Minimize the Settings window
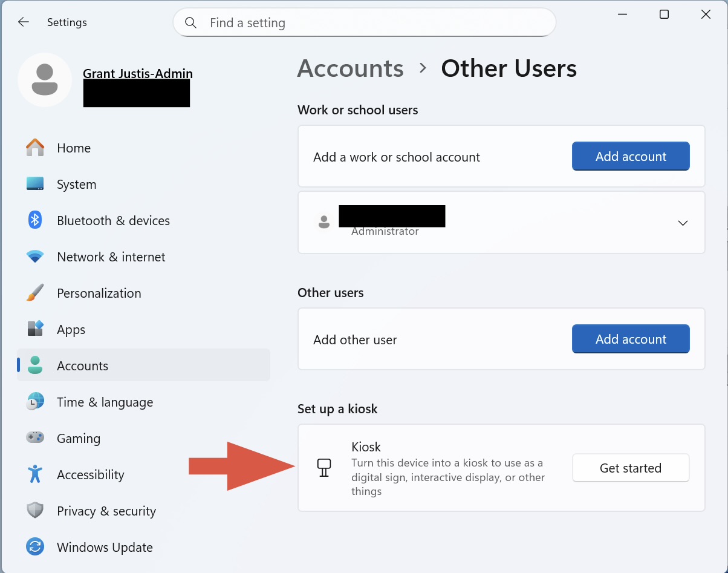 [622, 15]
